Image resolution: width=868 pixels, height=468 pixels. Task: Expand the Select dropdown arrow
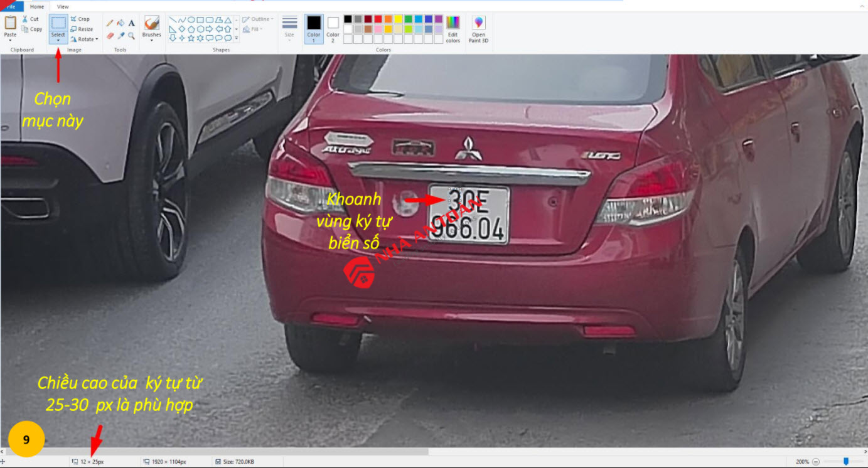click(58, 41)
